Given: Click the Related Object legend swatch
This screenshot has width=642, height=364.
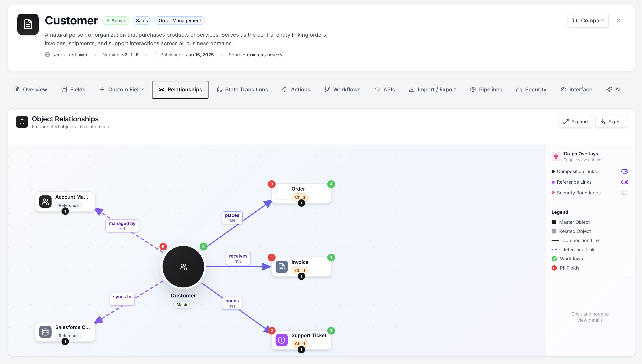Looking at the screenshot, I should pos(554,231).
